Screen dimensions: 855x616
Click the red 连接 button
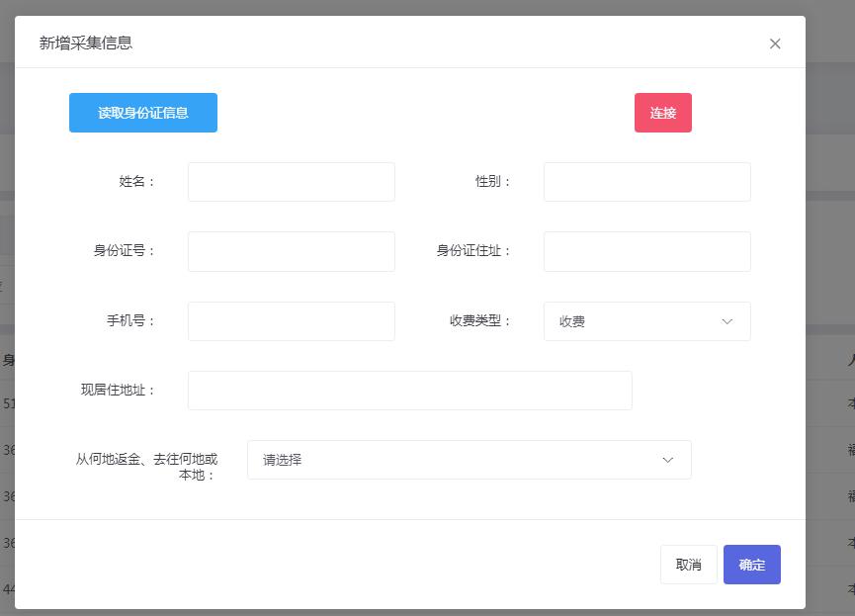tap(662, 113)
